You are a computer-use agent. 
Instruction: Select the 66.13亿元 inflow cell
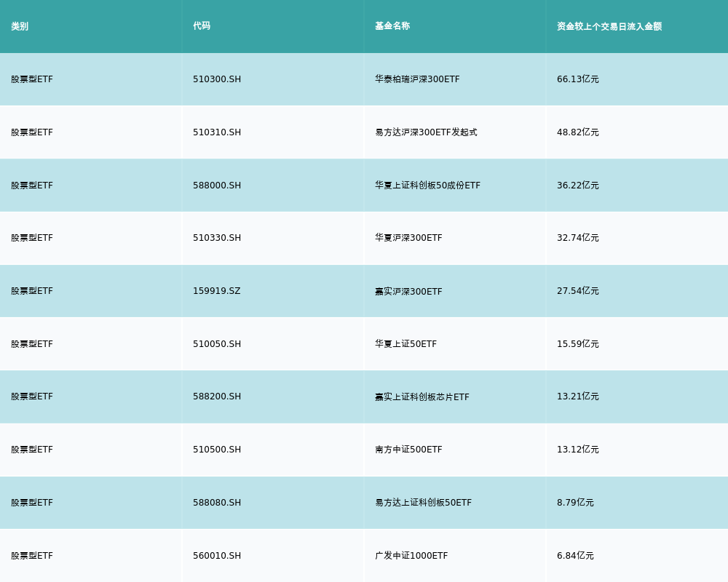coord(578,79)
